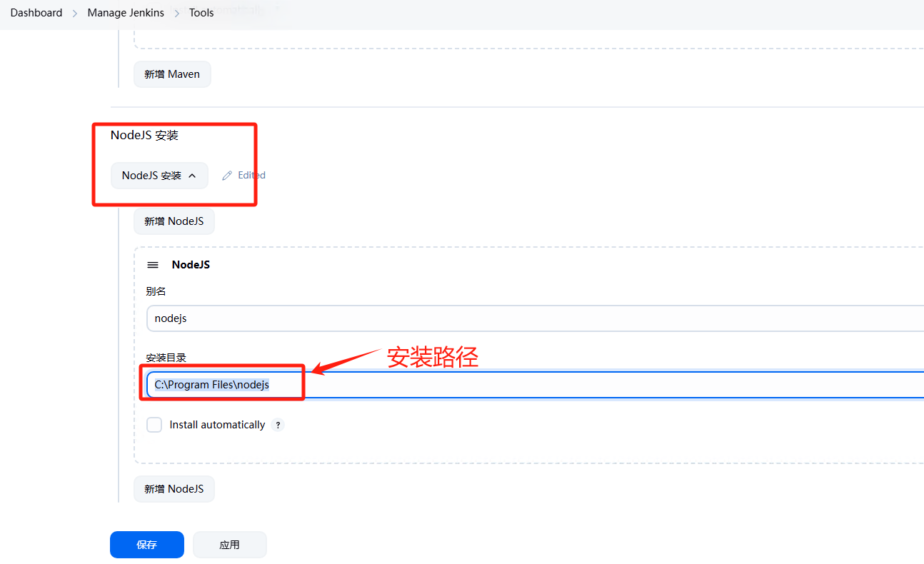Click the Edited pencil icon
Screen dimensions: 924x564
[227, 176]
